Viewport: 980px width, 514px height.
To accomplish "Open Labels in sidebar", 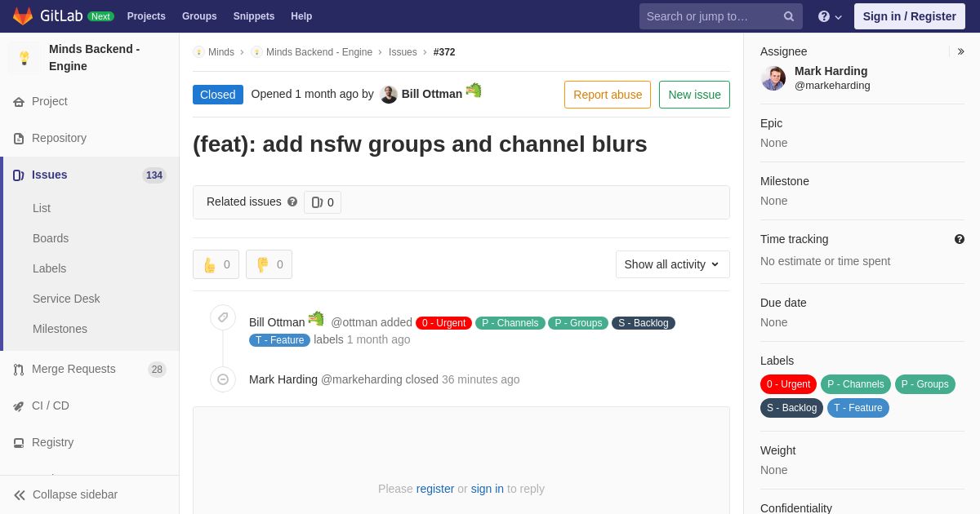I will point(50,268).
